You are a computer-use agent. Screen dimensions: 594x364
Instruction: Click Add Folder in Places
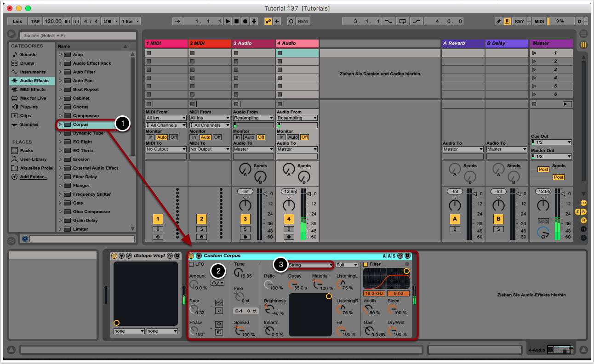33,177
